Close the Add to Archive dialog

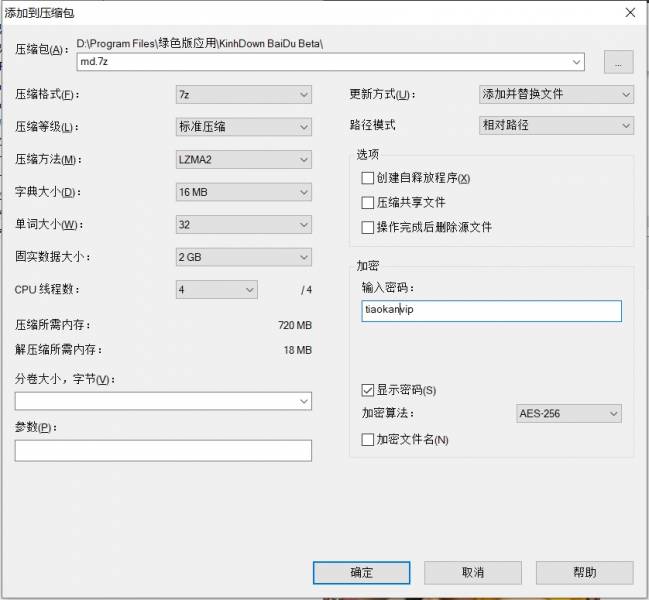pyautogui.click(x=629, y=13)
